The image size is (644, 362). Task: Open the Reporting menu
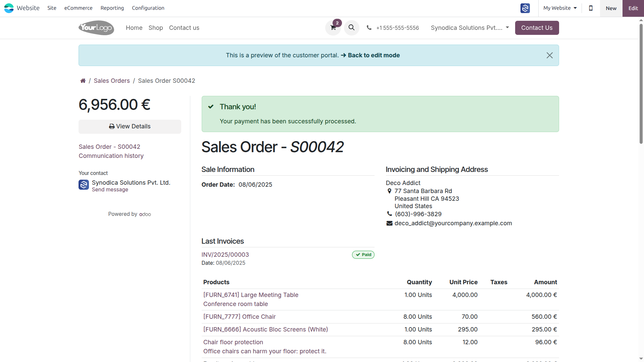[x=112, y=8]
